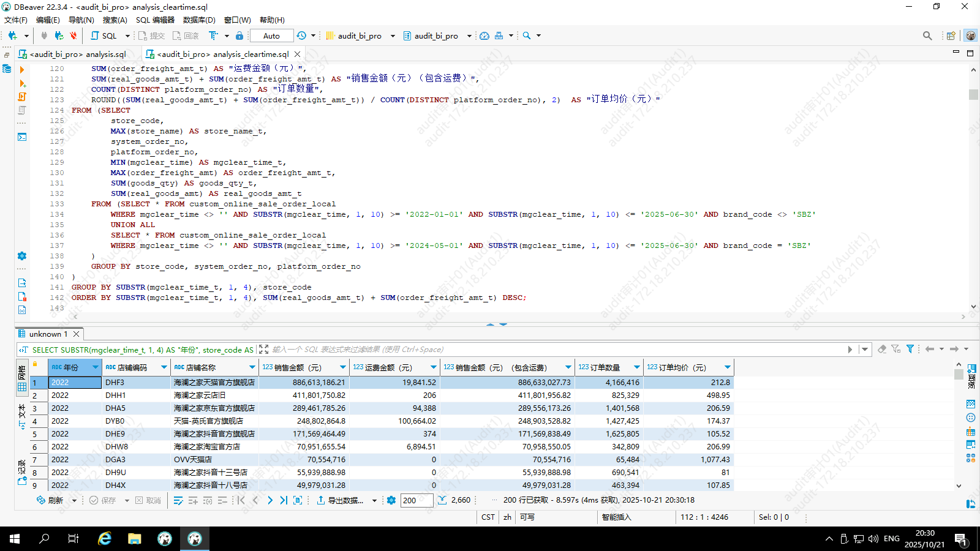This screenshot has height=551, width=980.
Task: Go to next results page arrow
Action: click(x=270, y=500)
